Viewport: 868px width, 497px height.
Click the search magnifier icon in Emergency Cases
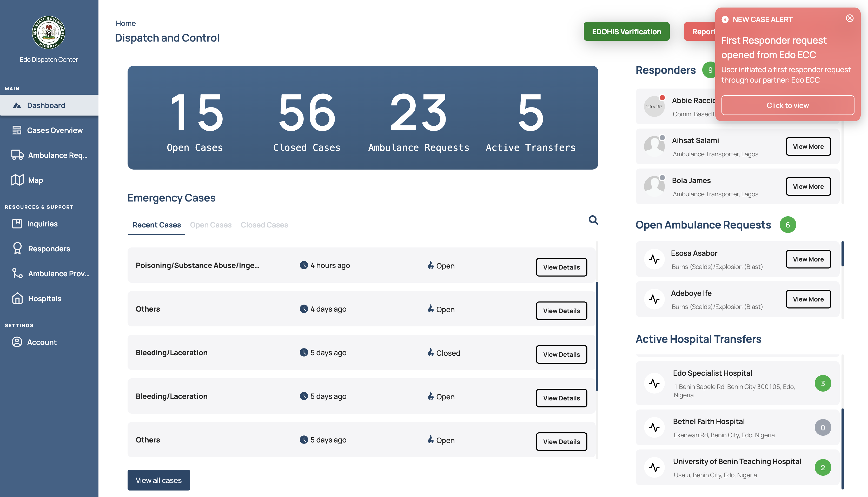593,220
